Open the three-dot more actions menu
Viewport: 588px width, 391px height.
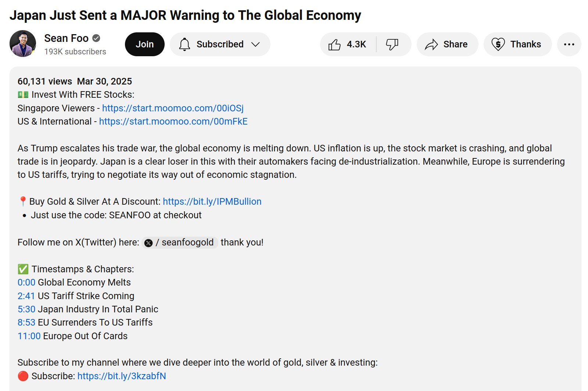569,44
